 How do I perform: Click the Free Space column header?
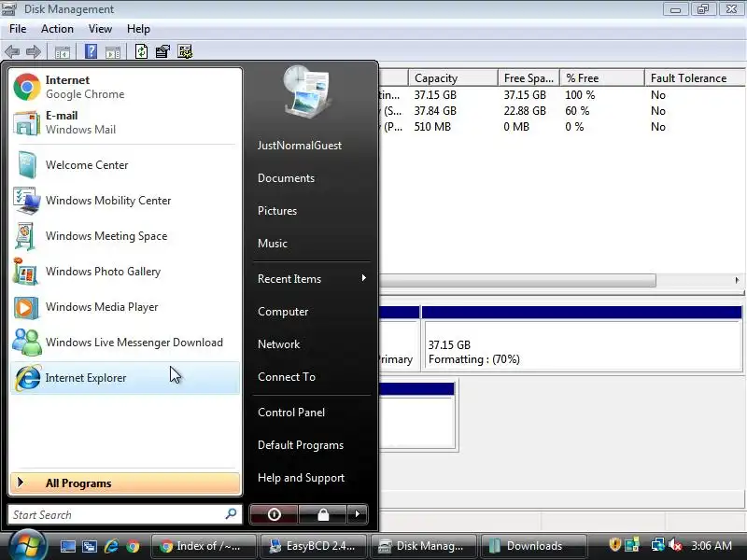529,78
